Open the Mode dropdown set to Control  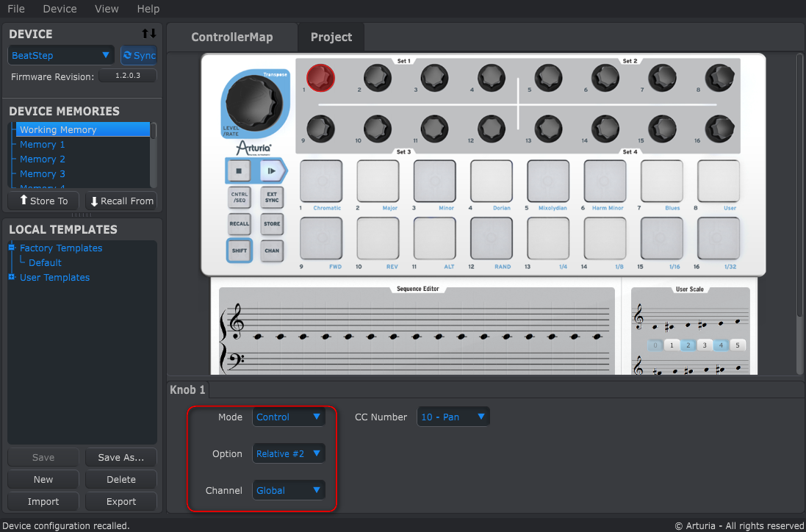pos(289,417)
